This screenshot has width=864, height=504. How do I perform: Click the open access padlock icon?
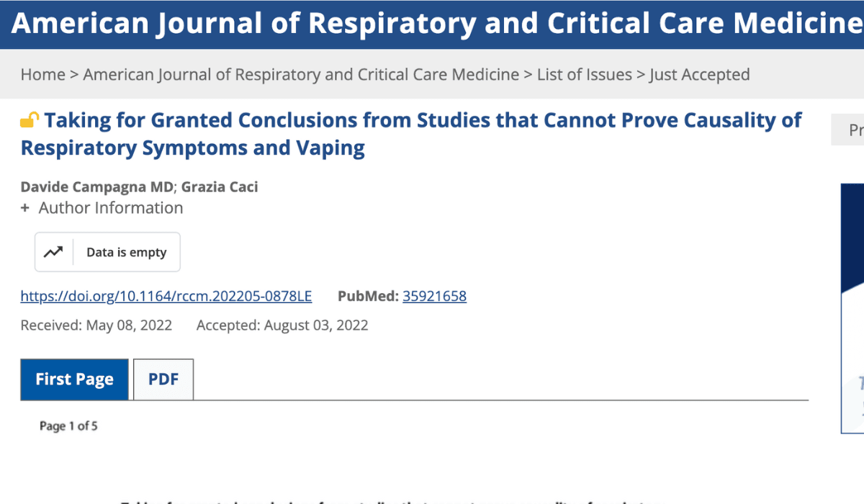click(x=29, y=121)
